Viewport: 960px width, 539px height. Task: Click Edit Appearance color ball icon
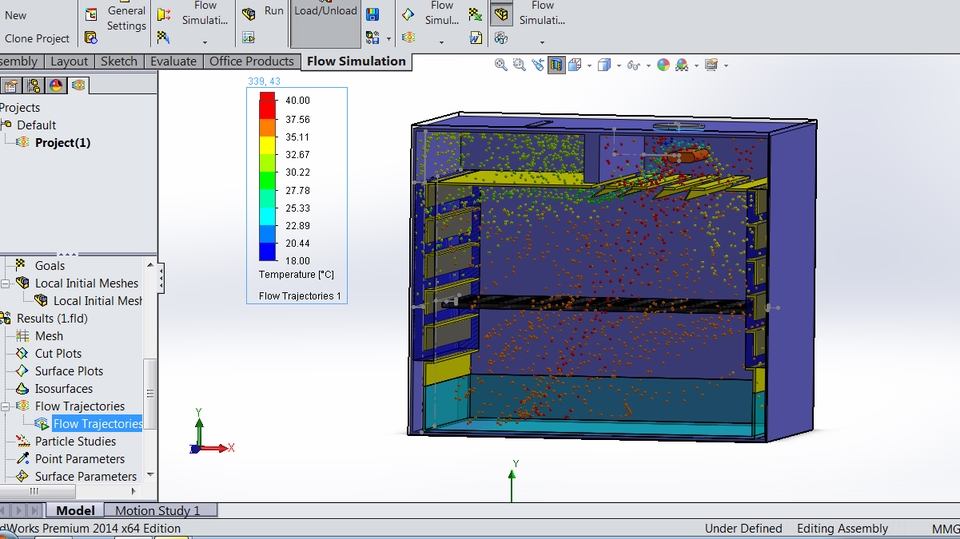pyautogui.click(x=663, y=64)
